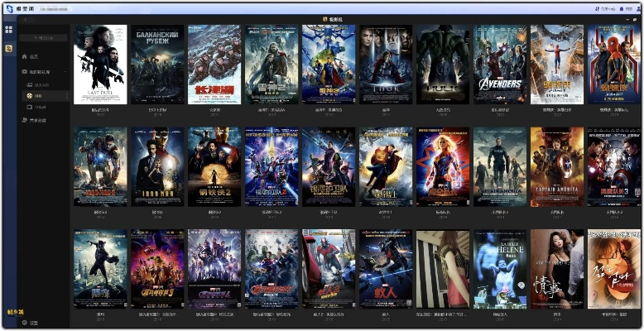Open the settings gear at sidebar bottom
Screen dimensions: 644x331
24,323
